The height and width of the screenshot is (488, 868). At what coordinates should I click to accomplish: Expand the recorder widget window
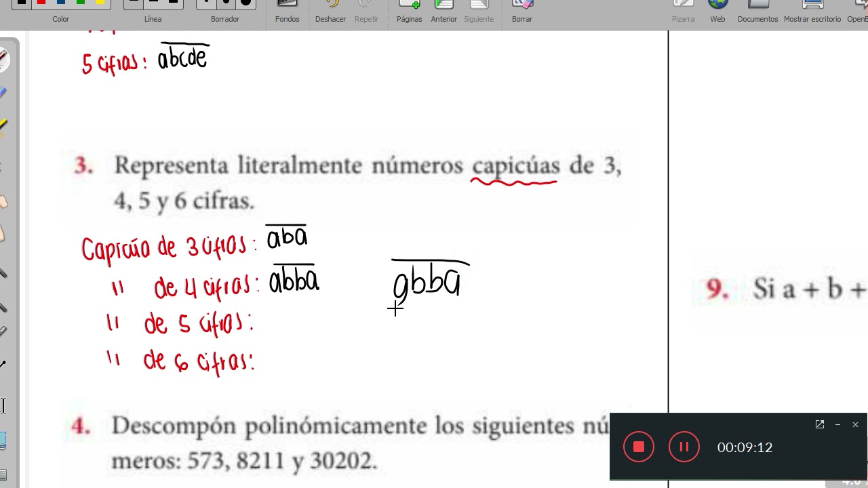click(x=820, y=424)
